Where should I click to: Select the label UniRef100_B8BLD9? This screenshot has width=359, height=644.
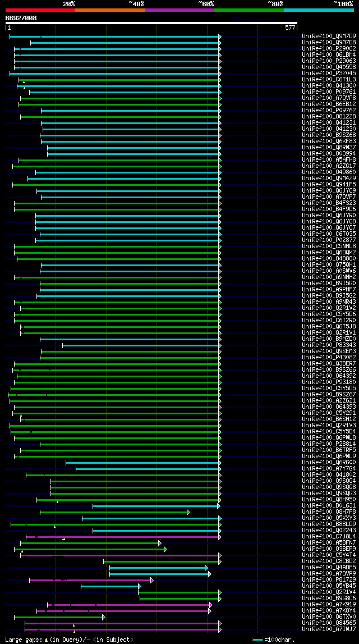click(329, 524)
